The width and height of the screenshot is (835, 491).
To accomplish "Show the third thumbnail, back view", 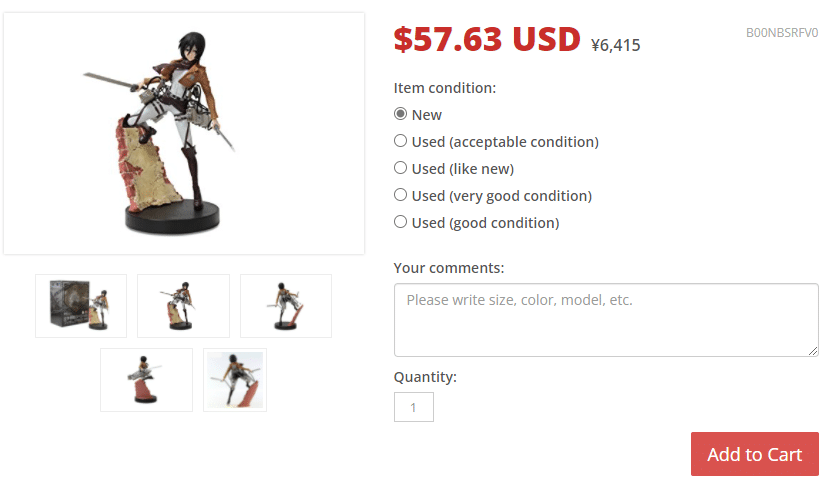I will (x=286, y=306).
